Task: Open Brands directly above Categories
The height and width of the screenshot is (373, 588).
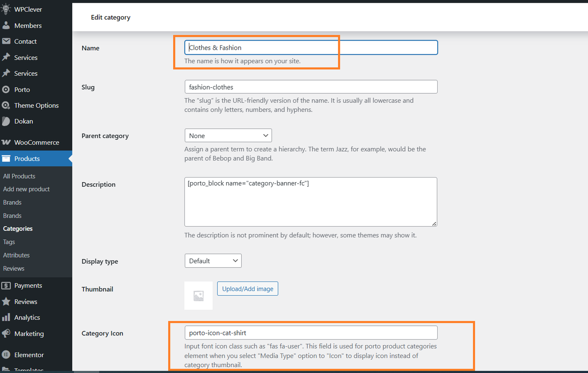Action: pos(12,216)
